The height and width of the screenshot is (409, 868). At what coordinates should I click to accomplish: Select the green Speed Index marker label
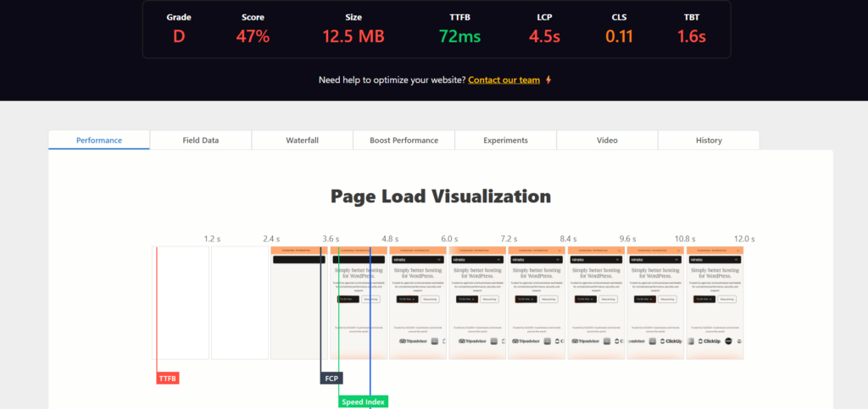pos(363,402)
